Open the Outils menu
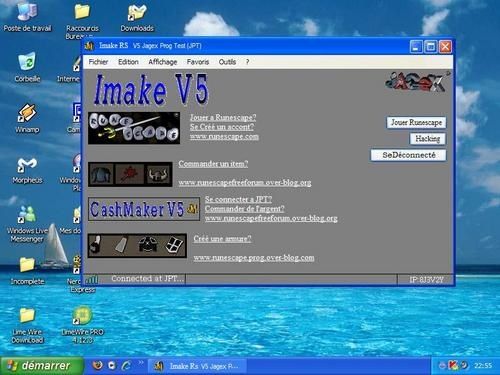The image size is (500, 375). coord(227,62)
